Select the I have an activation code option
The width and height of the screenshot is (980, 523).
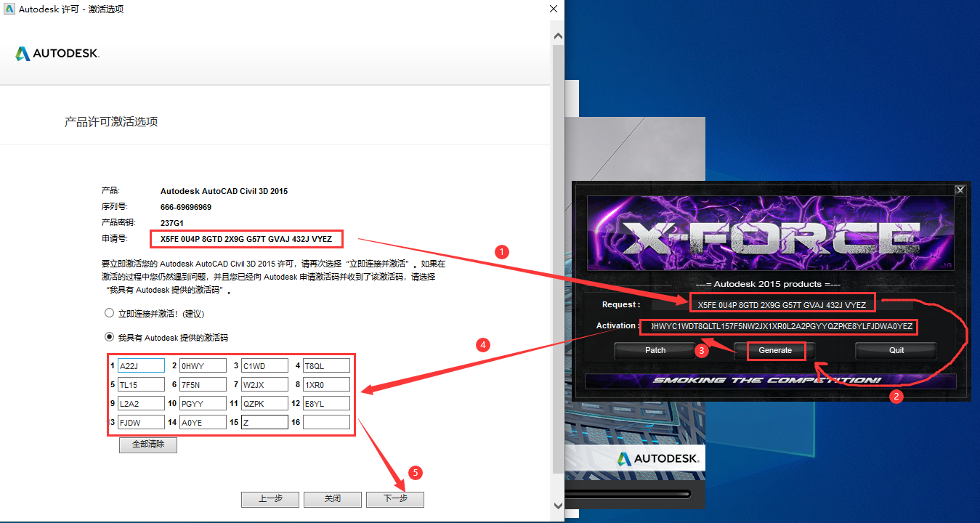[110, 337]
